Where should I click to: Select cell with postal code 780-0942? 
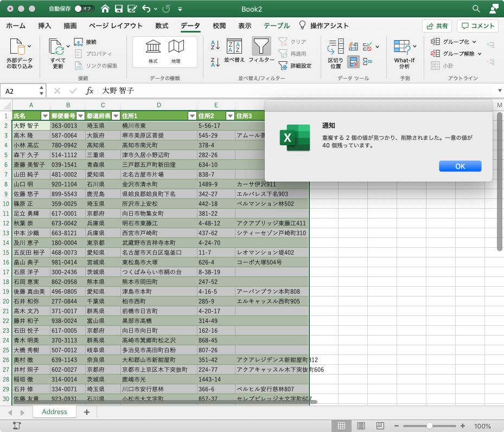[67, 145]
